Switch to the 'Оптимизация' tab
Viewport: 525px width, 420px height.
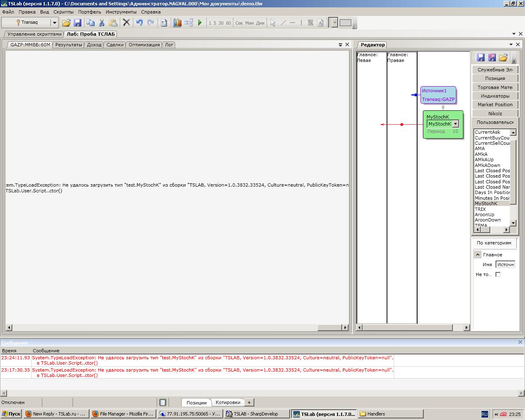(144, 45)
